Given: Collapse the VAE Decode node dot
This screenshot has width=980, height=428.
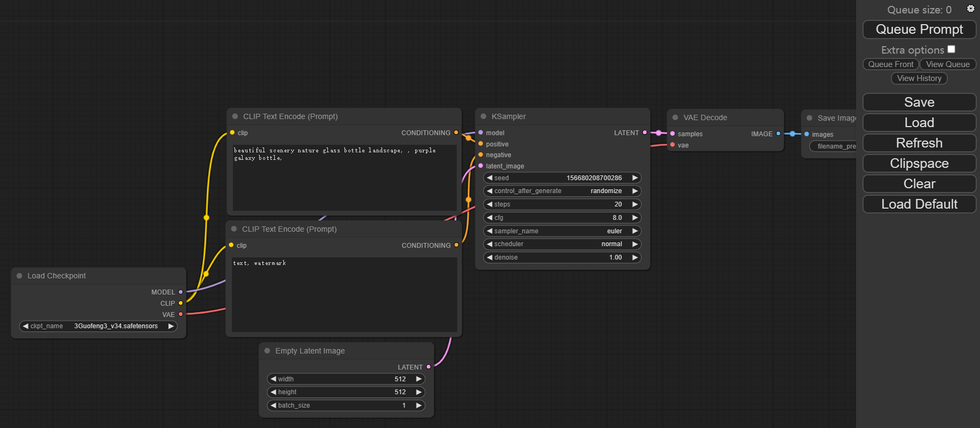Looking at the screenshot, I should tap(675, 117).
